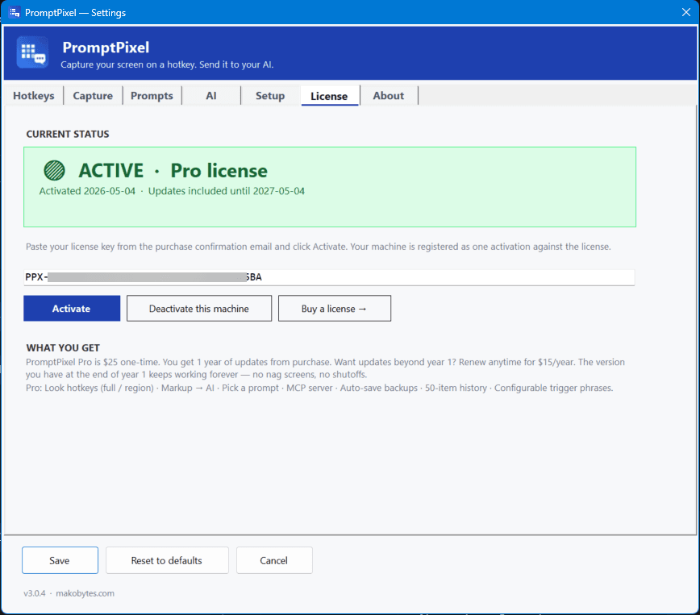This screenshot has width=700, height=615.
Task: Switch to the Capture tab
Action: pyautogui.click(x=93, y=96)
